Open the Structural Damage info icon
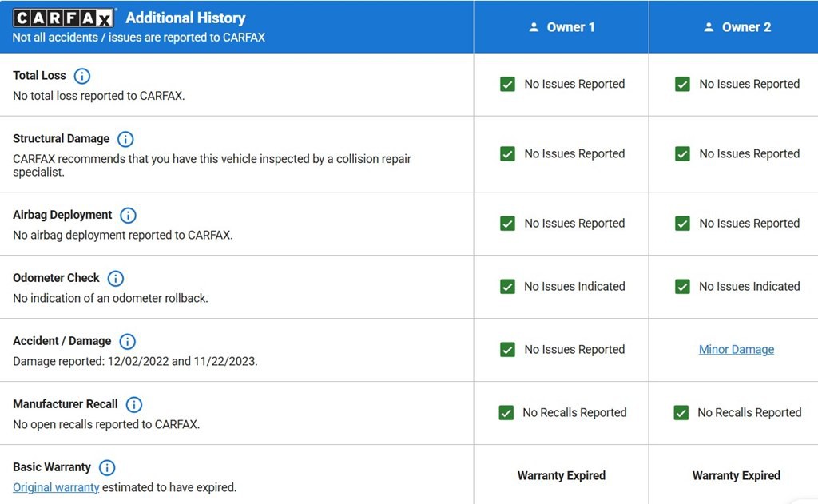The width and height of the screenshot is (818, 504). click(125, 139)
